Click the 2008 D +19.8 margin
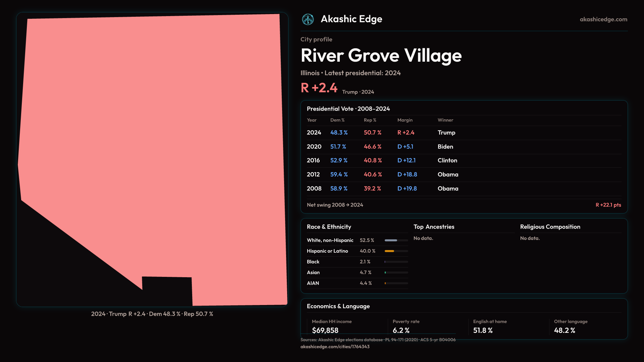Screen dimensions: 644x362 point(407,189)
